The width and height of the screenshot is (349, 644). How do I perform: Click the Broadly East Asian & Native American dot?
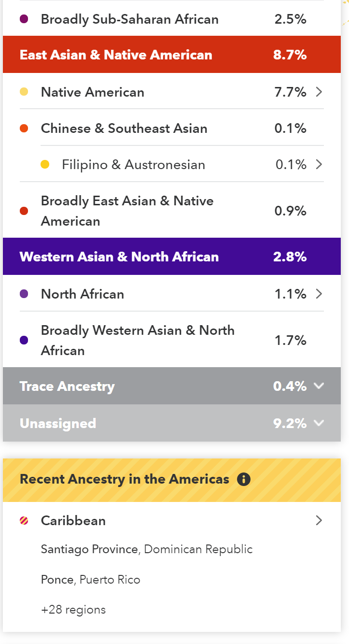24,211
